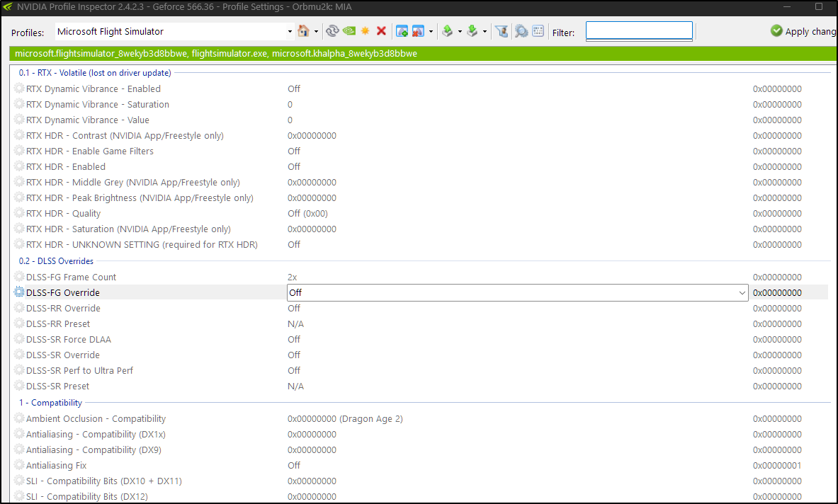Select 'DLSS-SR Perf to Ultra Perf' row
The width and height of the screenshot is (838, 504).
tap(419, 370)
